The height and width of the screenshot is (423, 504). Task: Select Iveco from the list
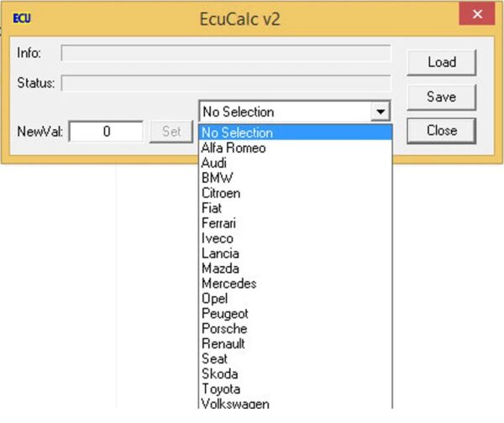tap(296, 238)
